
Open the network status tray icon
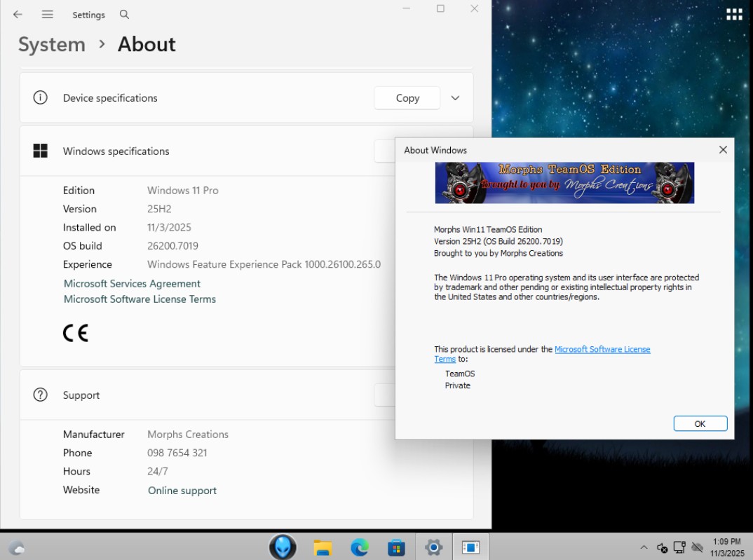(x=679, y=547)
